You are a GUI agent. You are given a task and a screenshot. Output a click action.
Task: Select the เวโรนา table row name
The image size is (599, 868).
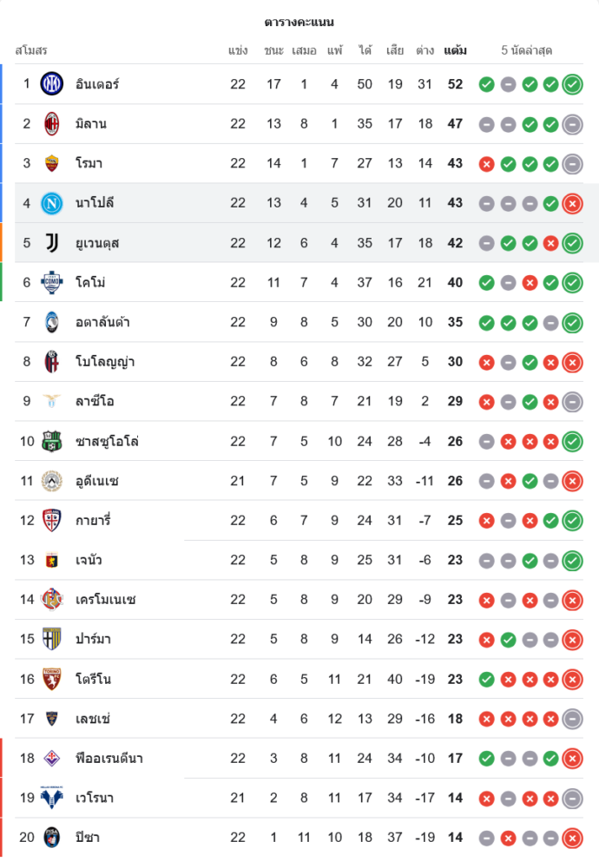click(95, 798)
